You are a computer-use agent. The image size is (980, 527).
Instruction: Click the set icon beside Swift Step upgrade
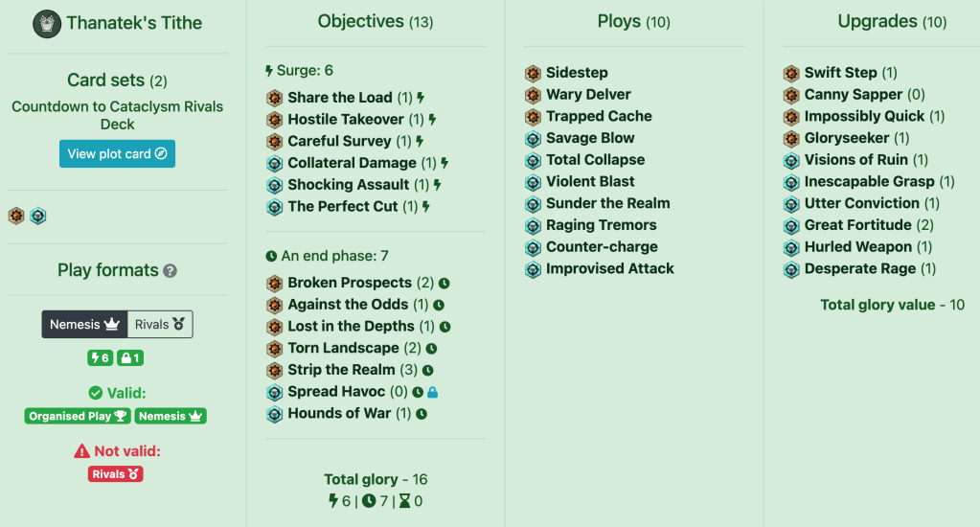click(x=791, y=73)
